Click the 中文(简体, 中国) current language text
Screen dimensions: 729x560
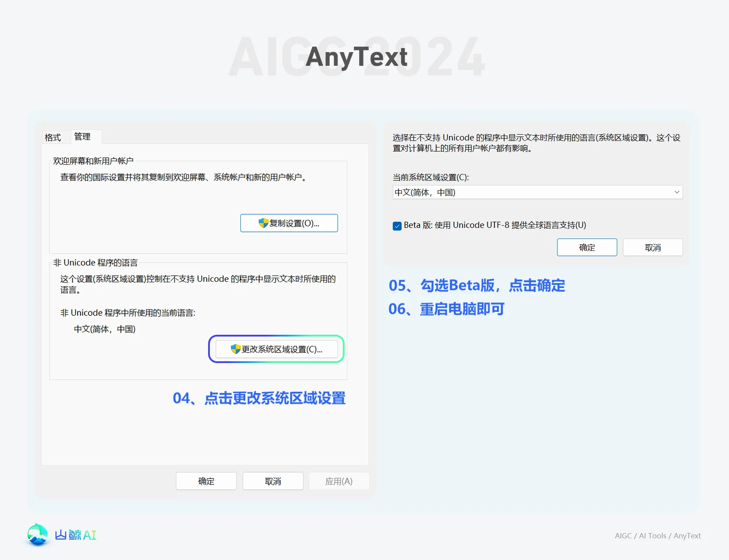[105, 329]
